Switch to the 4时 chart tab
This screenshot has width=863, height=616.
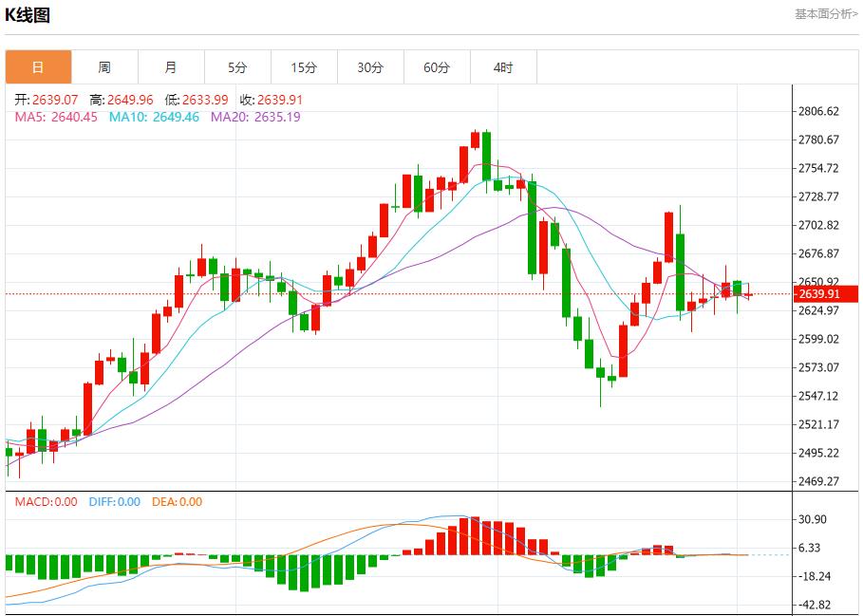(503, 67)
